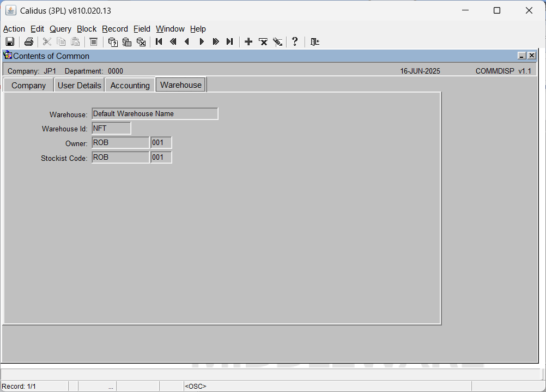Click the Warehouse Id: label
Image resolution: width=546 pixels, height=392 pixels.
tap(65, 129)
